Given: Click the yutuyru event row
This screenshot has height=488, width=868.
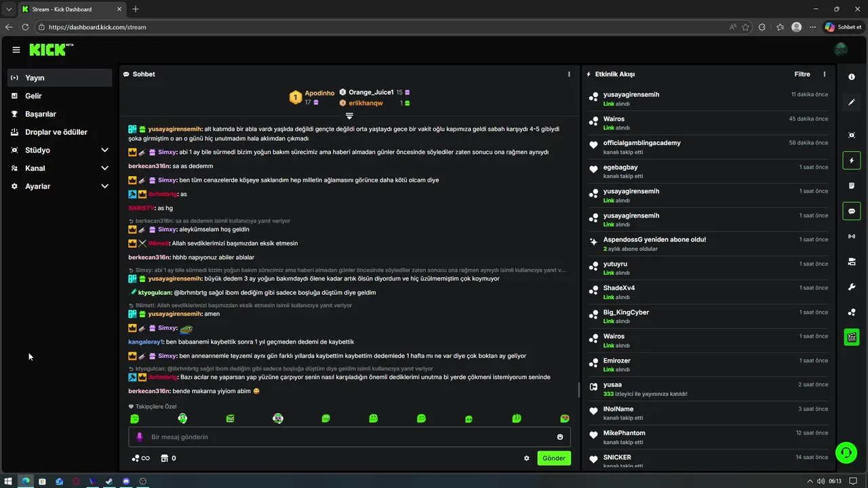Looking at the screenshot, I should pos(708,268).
